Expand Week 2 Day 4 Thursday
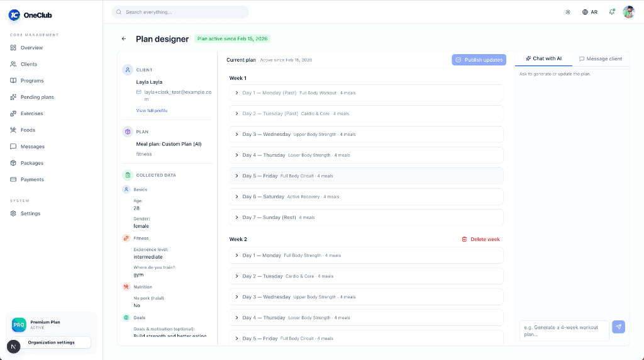Screen dimensions: 644x360 366,318
